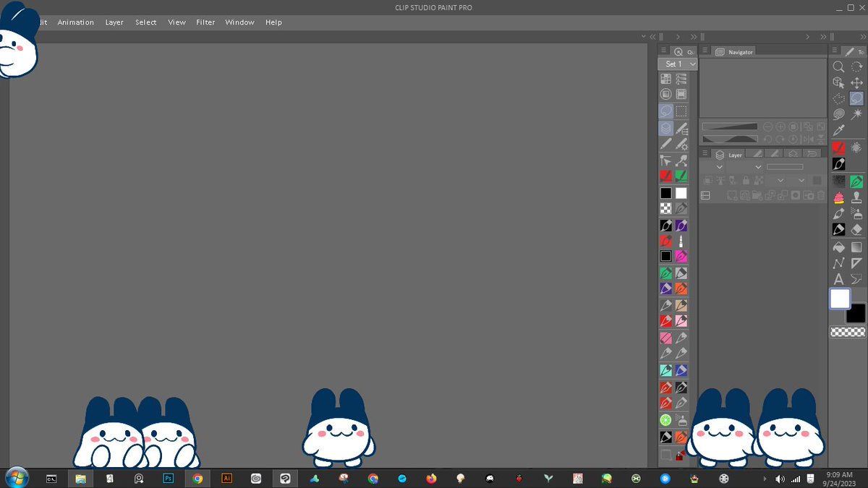Switch to the Navigator tab

coord(734,51)
